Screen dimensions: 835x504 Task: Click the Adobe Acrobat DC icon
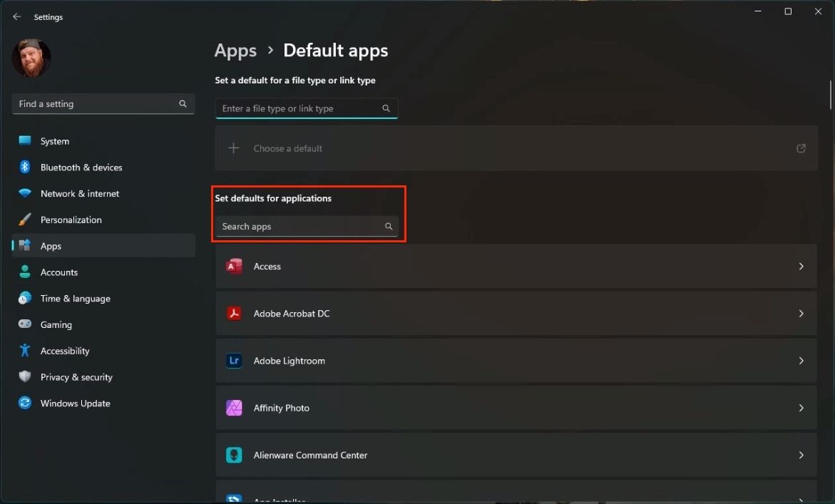pos(234,313)
